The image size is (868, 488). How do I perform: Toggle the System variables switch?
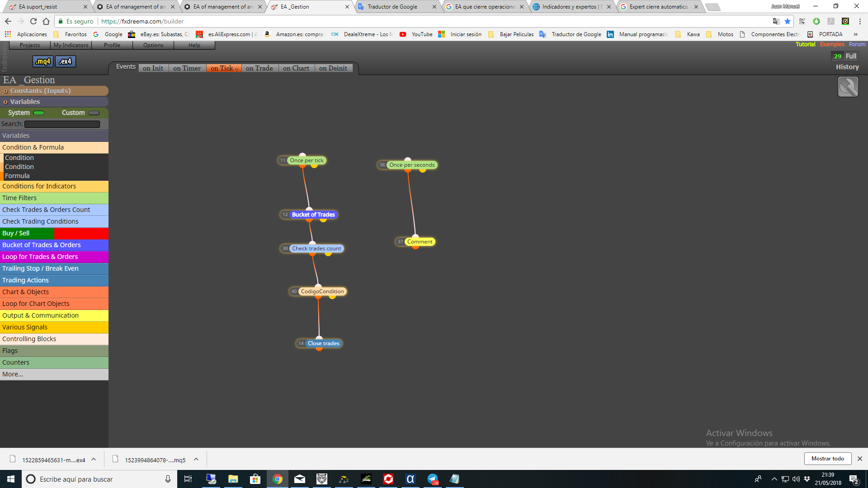pyautogui.click(x=39, y=113)
